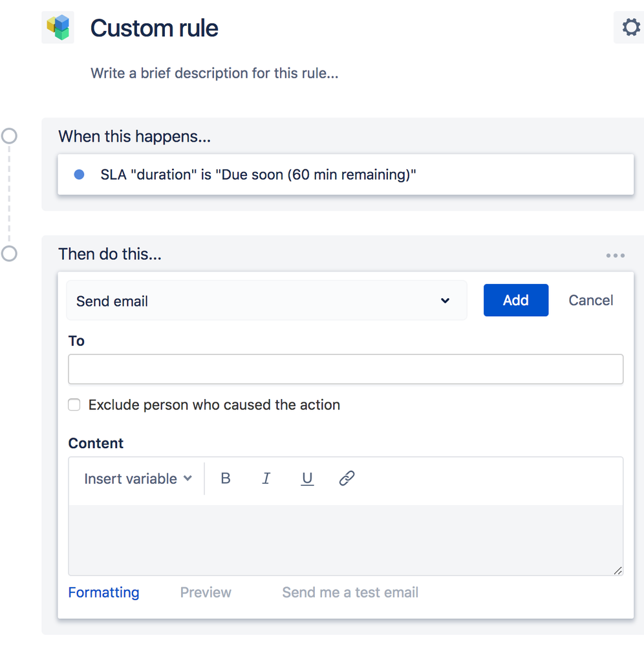Expand the Insert variable dropdown
The height and width of the screenshot is (646, 644).
pos(138,479)
